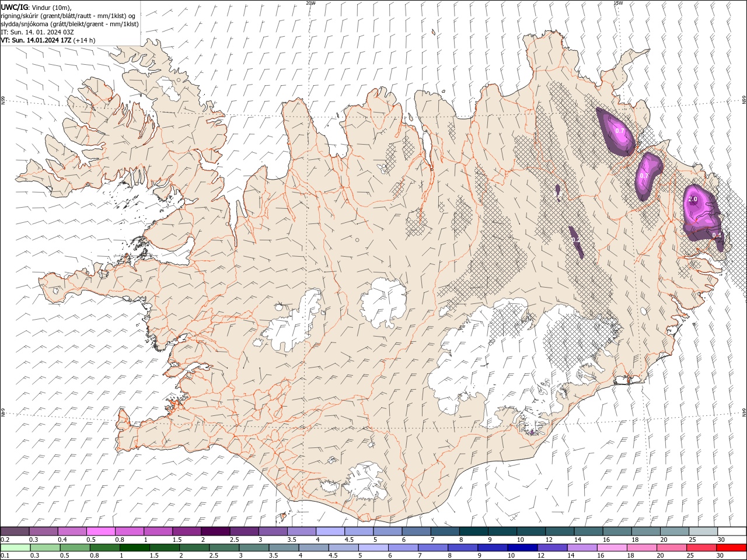Click the darkest purple 2 snow legend swatch
The height and width of the screenshot is (560, 747).
[x=216, y=531]
